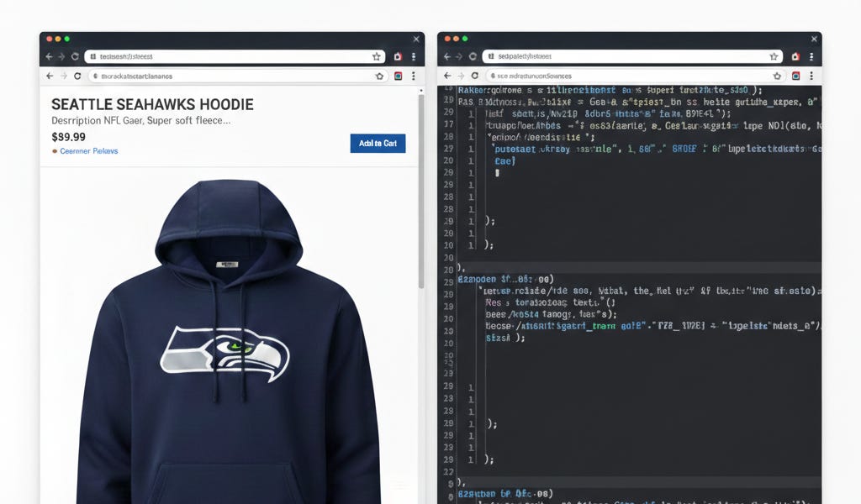Click the $99.99 price text
Viewport: 861px width, 504px height.
(x=69, y=137)
